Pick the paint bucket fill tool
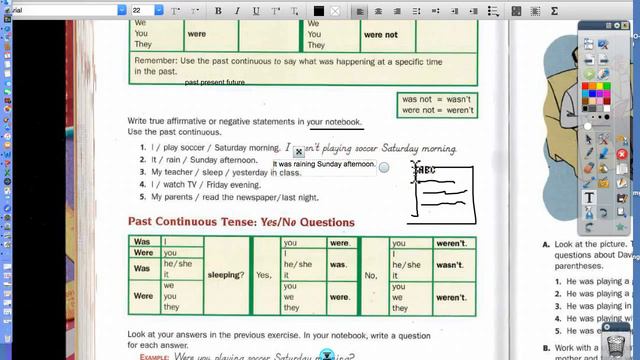 click(x=604, y=168)
